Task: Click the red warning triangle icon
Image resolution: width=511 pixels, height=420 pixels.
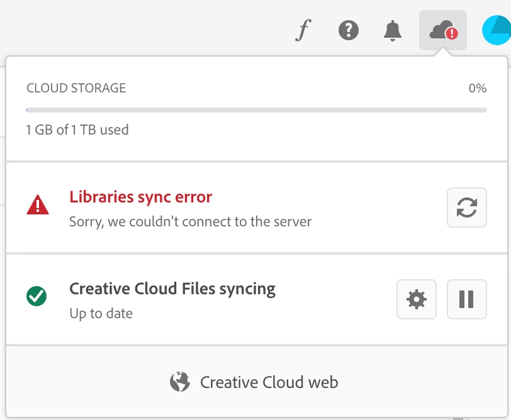Action: click(x=38, y=205)
